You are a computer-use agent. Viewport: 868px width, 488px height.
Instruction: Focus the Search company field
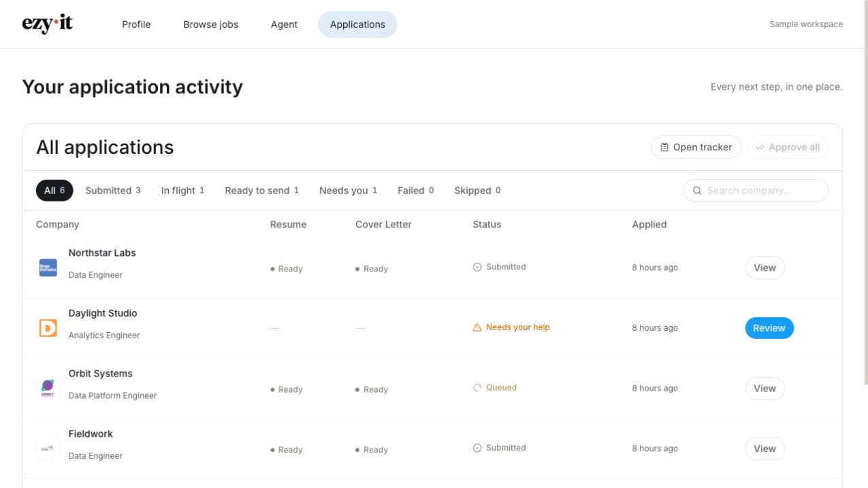(756, 191)
